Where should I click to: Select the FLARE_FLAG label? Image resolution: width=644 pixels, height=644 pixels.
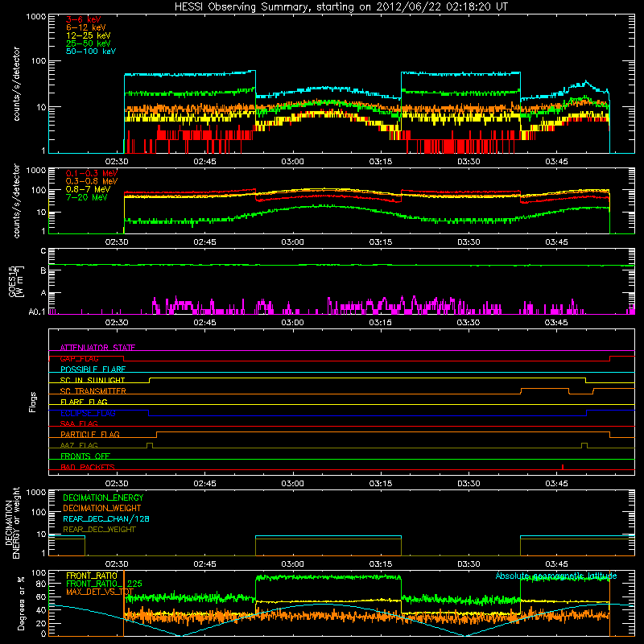coord(84,402)
